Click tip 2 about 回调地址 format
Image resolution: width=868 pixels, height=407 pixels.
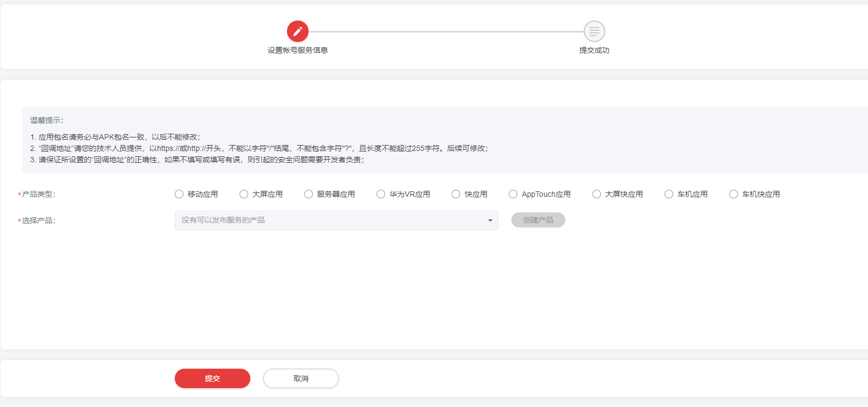[x=259, y=148]
